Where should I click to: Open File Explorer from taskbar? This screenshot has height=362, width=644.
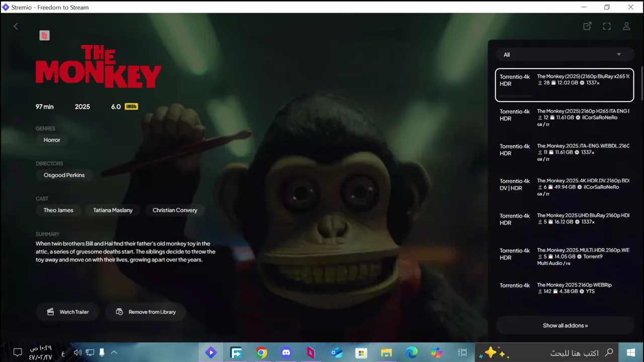click(386, 352)
